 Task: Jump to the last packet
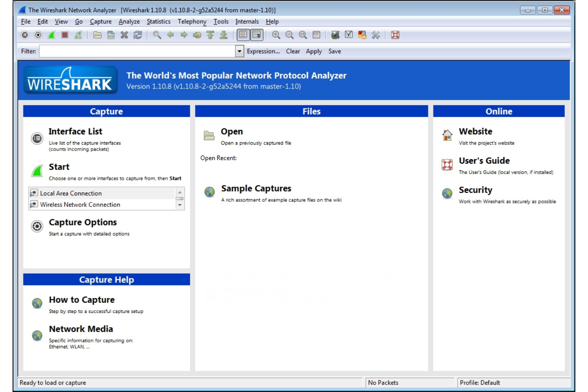(x=223, y=36)
